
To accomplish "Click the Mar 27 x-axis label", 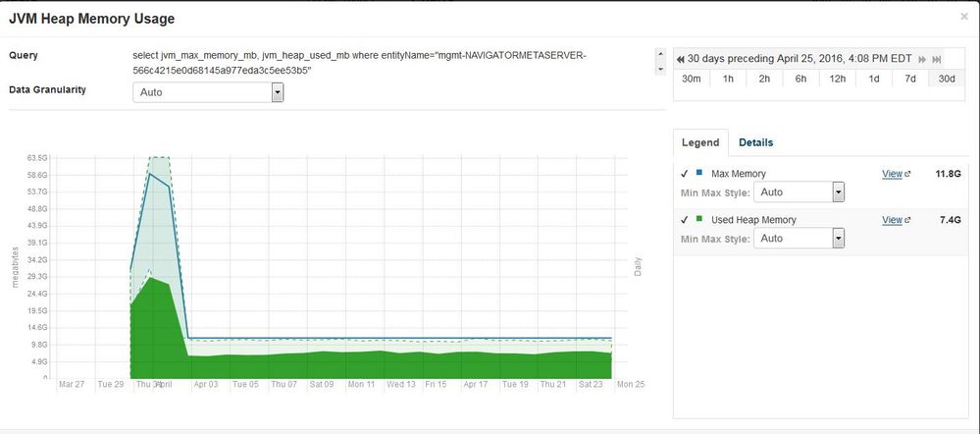I will pyautogui.click(x=71, y=385).
